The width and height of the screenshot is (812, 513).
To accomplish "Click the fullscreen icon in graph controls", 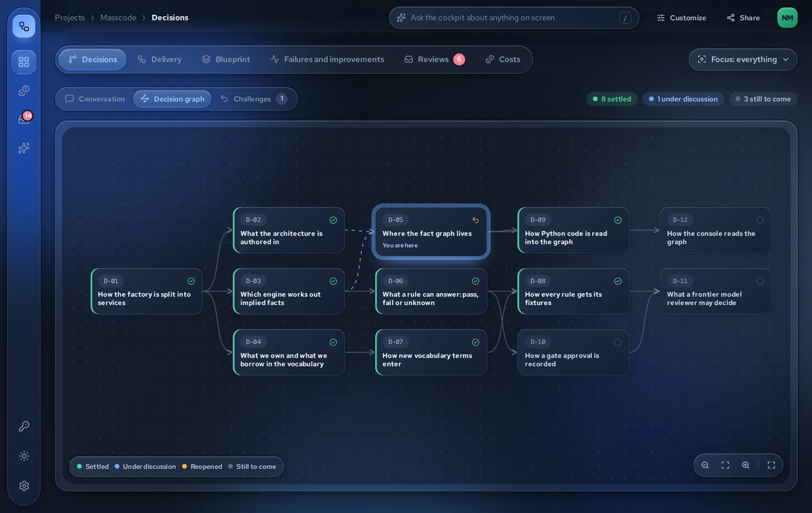I will 771,465.
